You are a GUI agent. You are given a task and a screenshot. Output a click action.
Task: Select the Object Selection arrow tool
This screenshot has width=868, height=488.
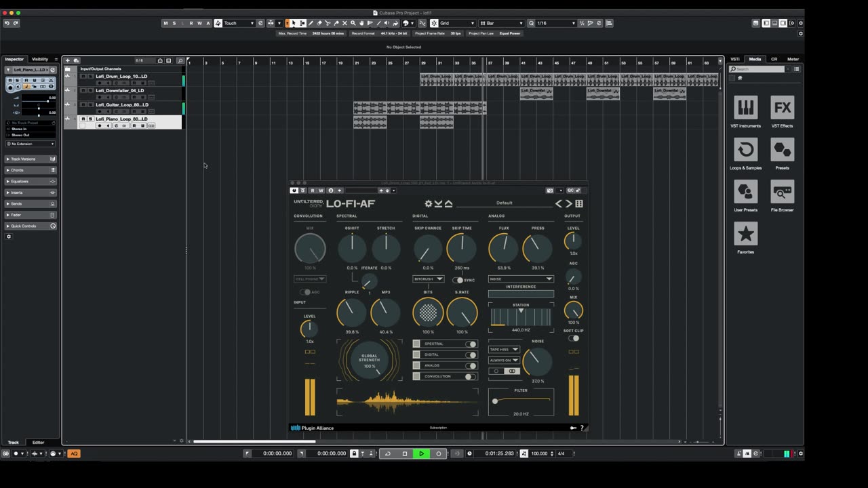coord(294,23)
